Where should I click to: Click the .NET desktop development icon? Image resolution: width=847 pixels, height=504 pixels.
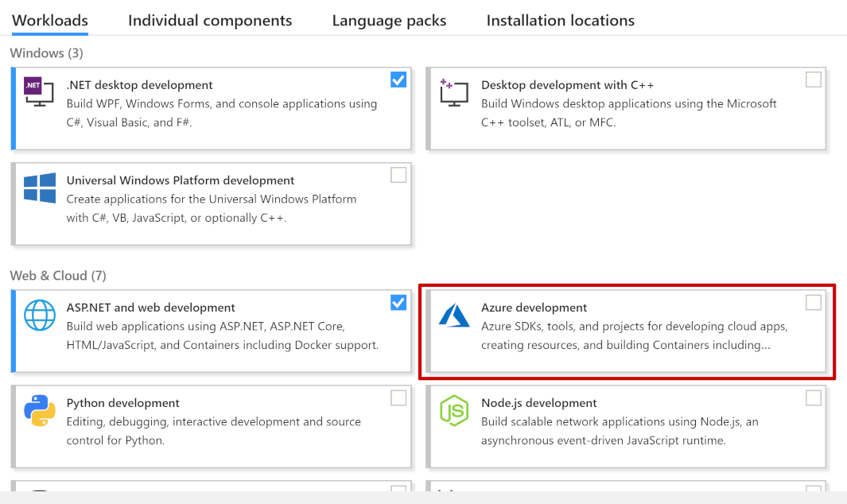[39, 91]
